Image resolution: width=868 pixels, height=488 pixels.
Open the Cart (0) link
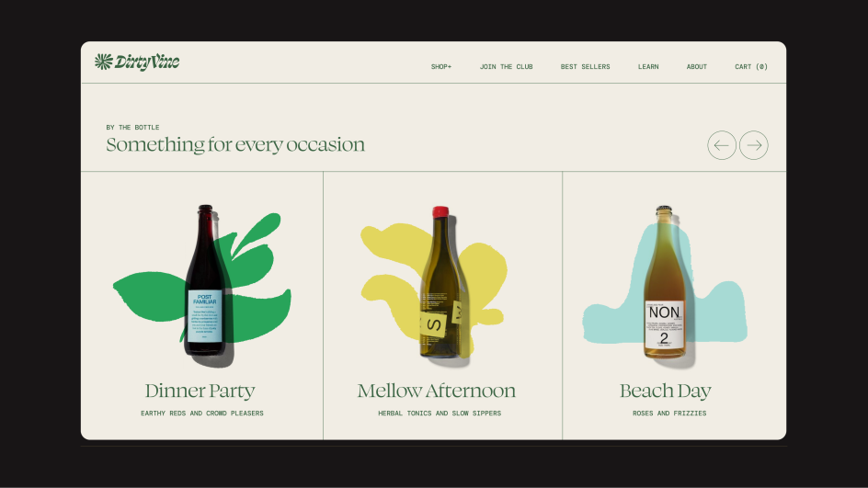point(751,67)
